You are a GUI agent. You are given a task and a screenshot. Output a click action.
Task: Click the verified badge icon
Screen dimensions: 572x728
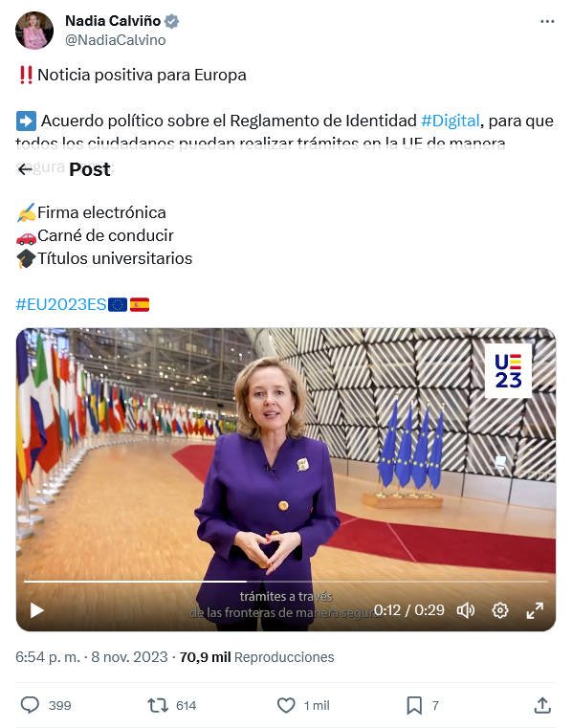pyautogui.click(x=172, y=21)
